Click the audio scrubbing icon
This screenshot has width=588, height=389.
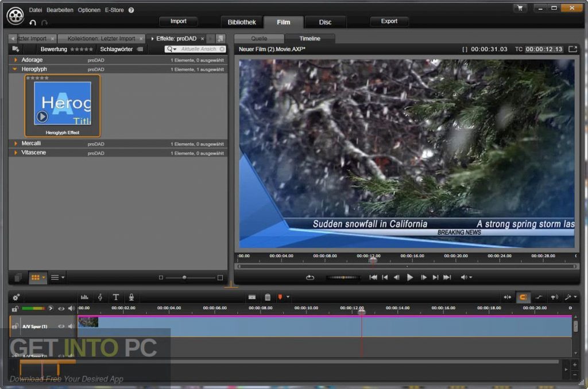[554, 297]
